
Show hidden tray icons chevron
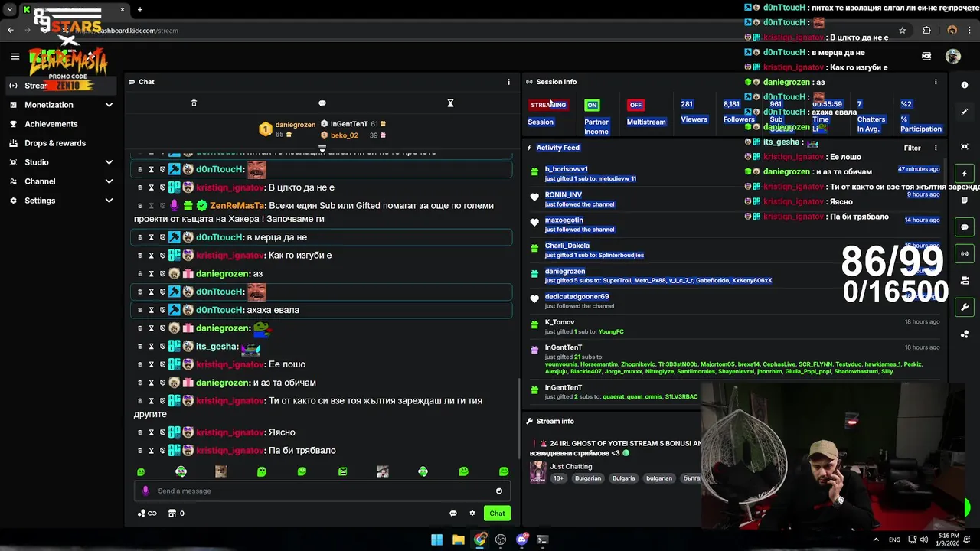[876, 540]
